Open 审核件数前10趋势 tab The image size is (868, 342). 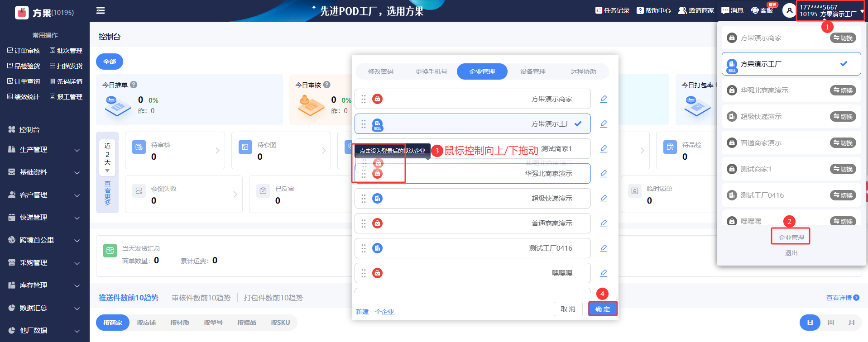click(201, 298)
